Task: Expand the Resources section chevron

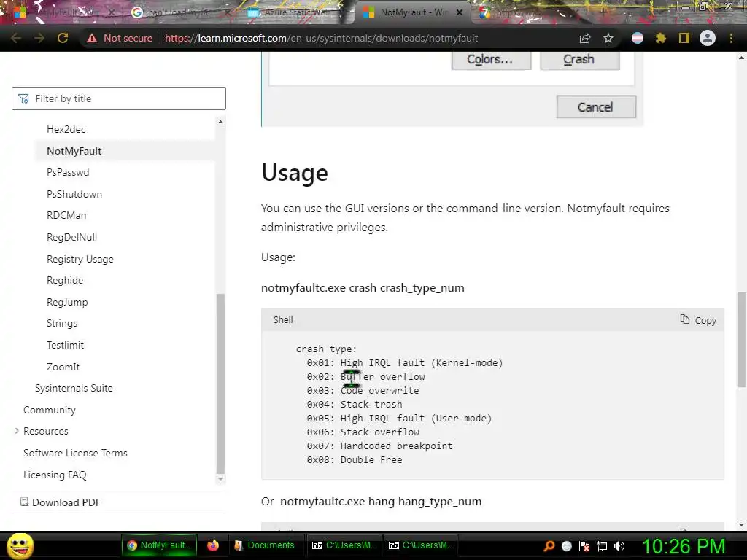Action: (17, 431)
